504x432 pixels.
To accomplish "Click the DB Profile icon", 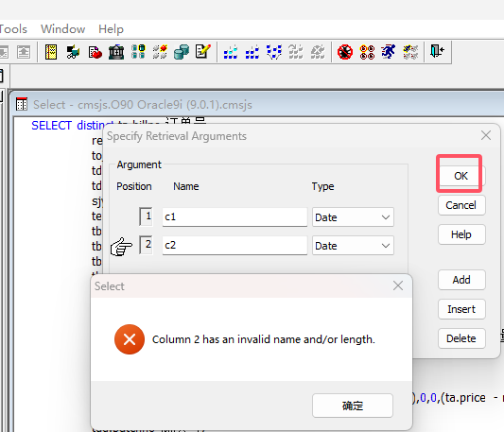I will [x=138, y=52].
